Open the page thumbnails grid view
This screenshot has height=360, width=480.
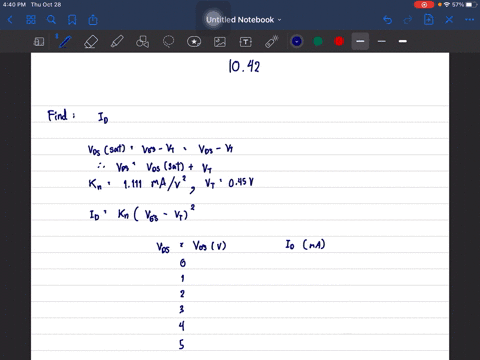click(x=31, y=20)
